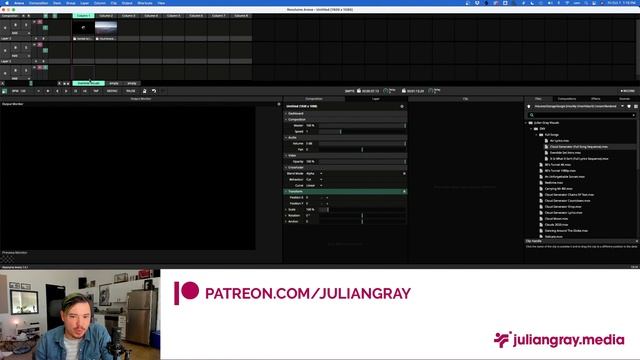640x360 pixels.
Task: Select Dancing Around The Globe.mov file
Action: click(566, 231)
